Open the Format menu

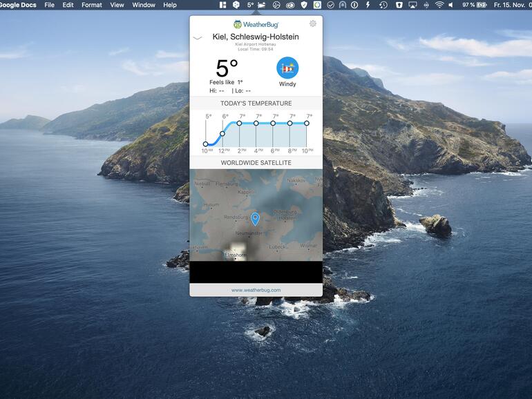click(x=91, y=5)
